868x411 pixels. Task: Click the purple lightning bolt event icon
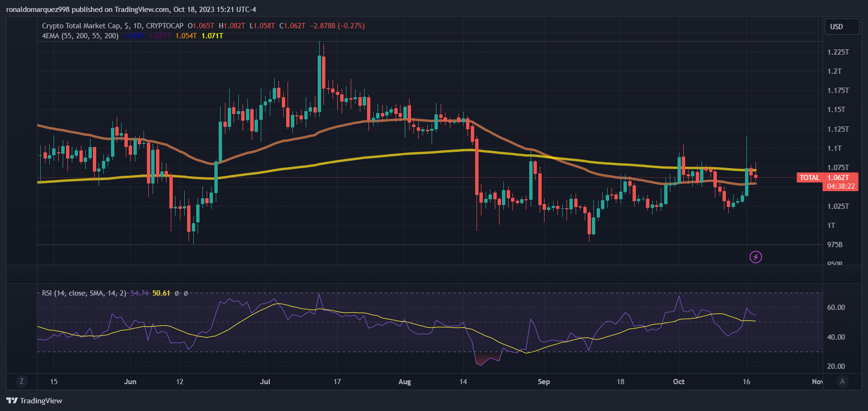coord(756,257)
